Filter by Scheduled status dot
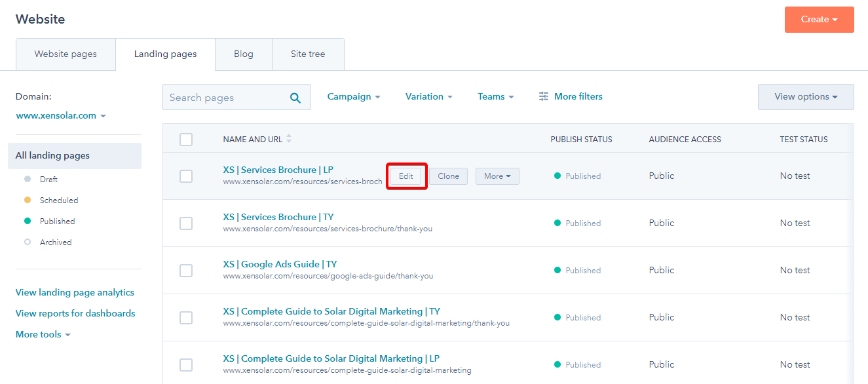868x384 pixels. click(x=28, y=200)
